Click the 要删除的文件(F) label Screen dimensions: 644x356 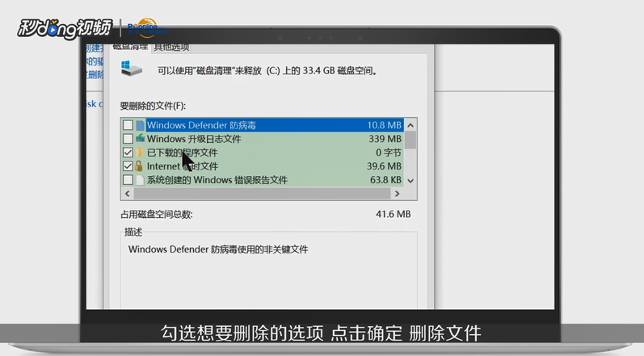(x=153, y=106)
